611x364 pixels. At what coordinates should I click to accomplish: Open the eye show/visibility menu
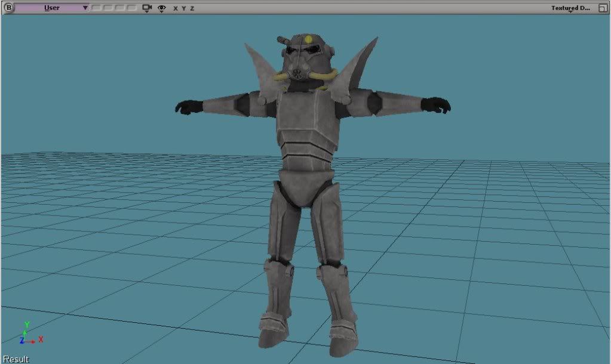click(x=161, y=8)
